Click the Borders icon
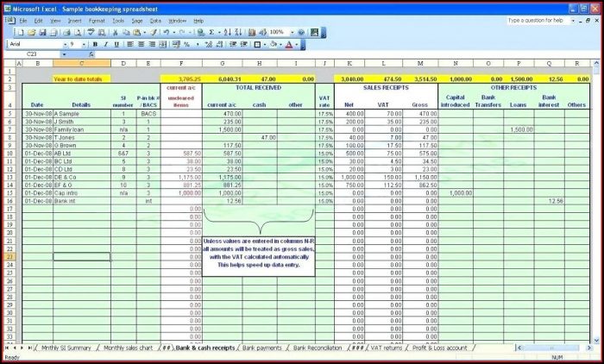The width and height of the screenshot is (604, 364). click(x=257, y=45)
